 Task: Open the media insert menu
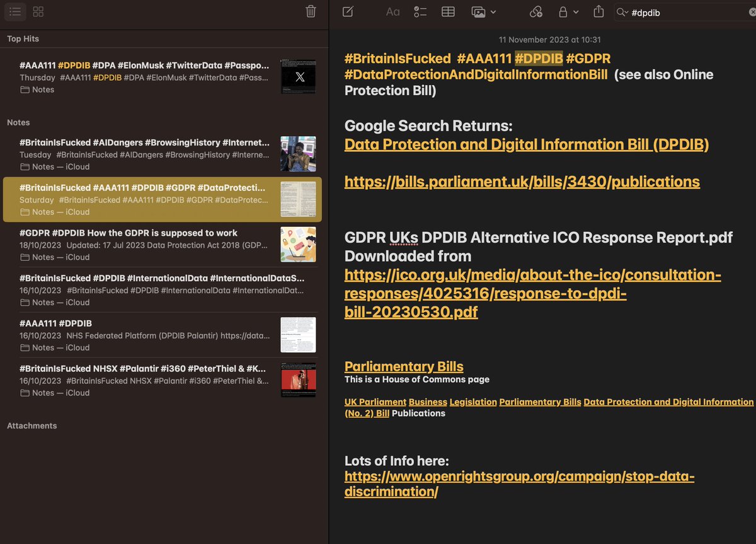(483, 11)
